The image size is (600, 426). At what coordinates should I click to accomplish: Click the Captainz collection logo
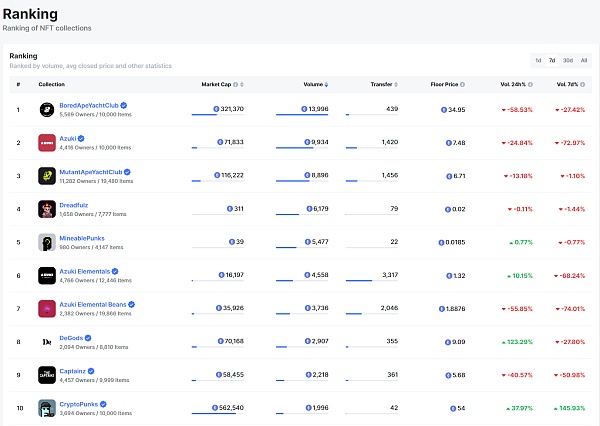[47, 375]
